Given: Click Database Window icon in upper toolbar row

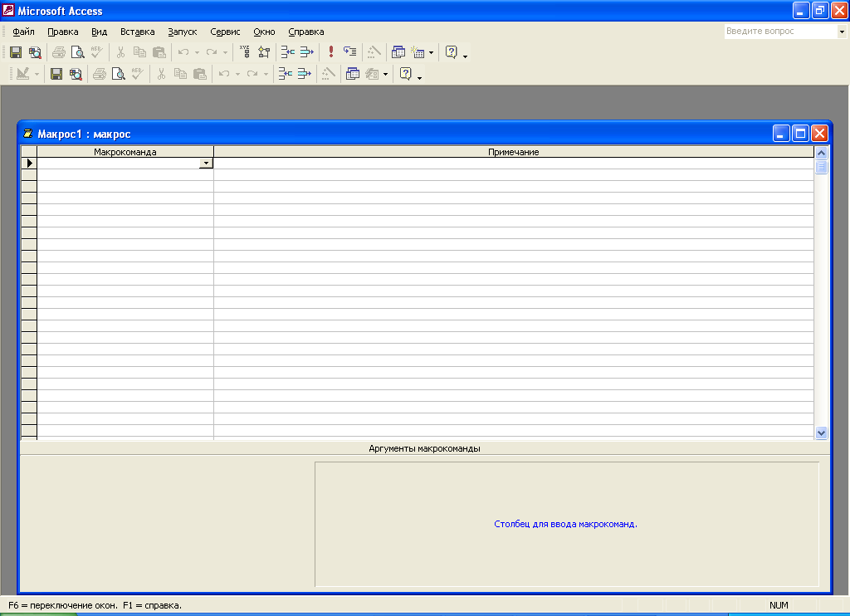Looking at the screenshot, I should coord(398,52).
